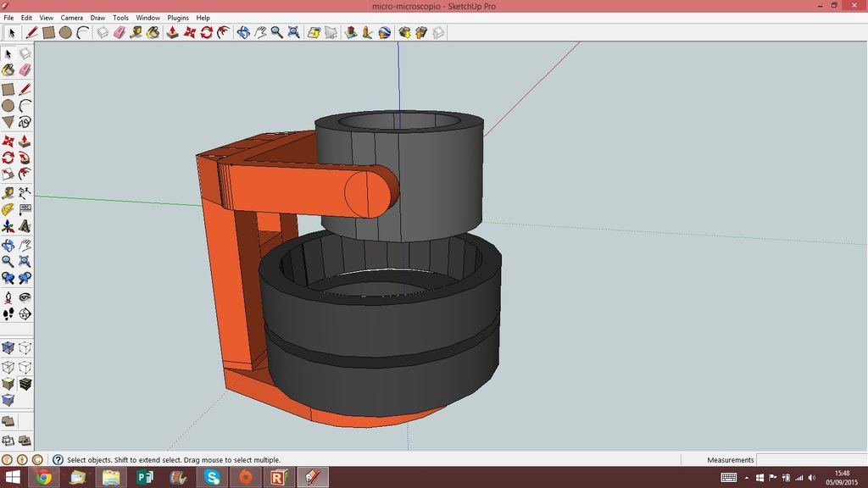868x488 pixels.
Task: Pick the Text label tool
Action: click(x=25, y=209)
